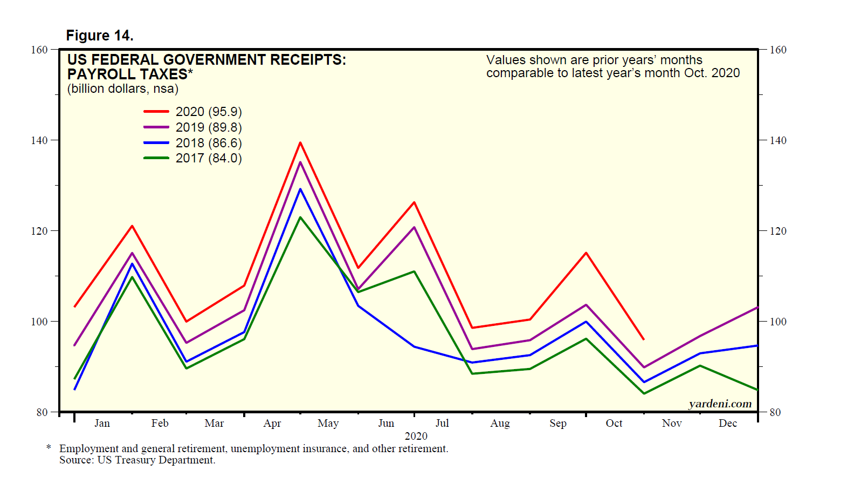868x491 pixels.
Task: Select the Oct label on the x-axis
Action: coord(614,424)
